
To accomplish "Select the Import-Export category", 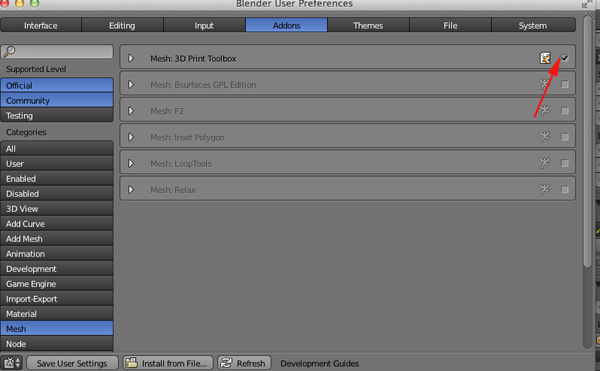I will click(x=57, y=299).
